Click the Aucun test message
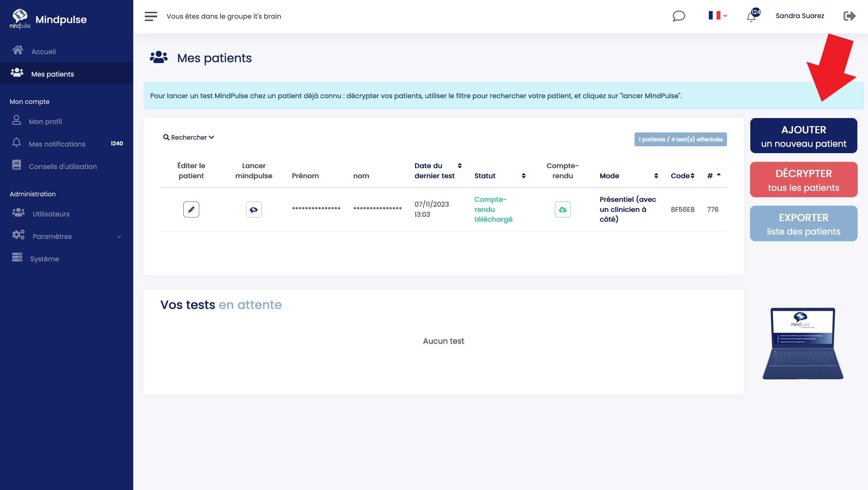 coord(443,341)
